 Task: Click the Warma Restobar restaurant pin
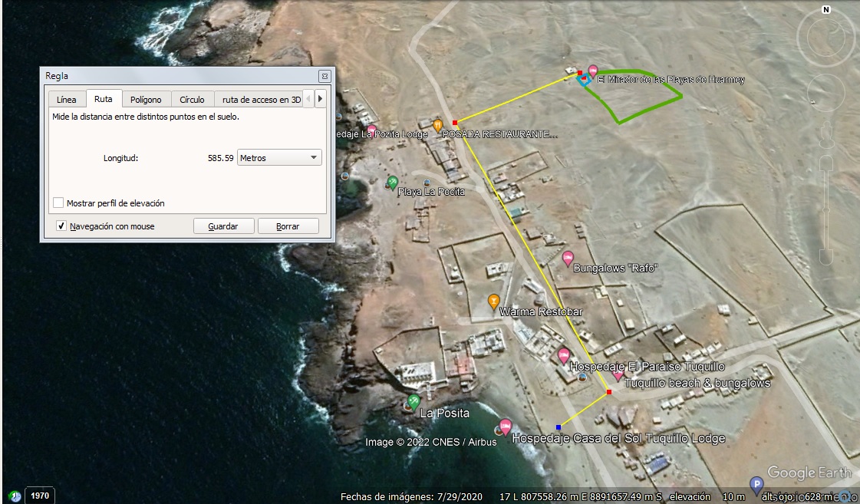click(493, 301)
